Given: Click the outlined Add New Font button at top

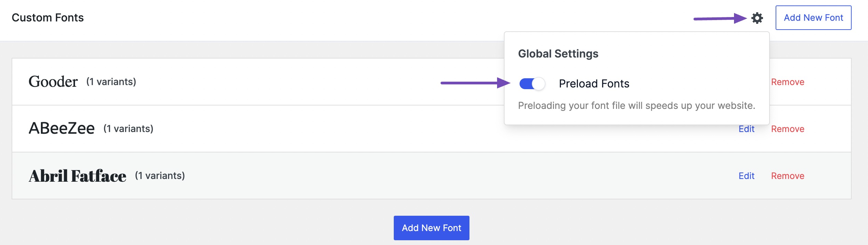Looking at the screenshot, I should [x=813, y=18].
